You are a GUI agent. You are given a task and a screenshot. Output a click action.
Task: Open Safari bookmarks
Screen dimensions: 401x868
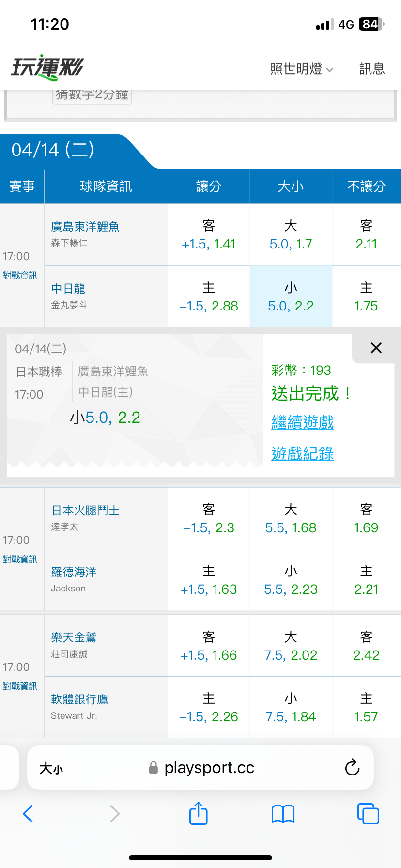point(283,814)
